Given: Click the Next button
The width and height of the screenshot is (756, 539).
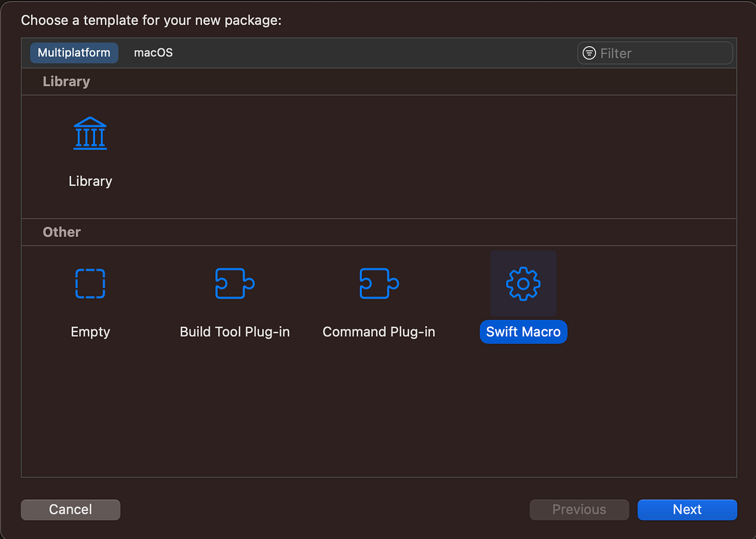Looking at the screenshot, I should (687, 509).
